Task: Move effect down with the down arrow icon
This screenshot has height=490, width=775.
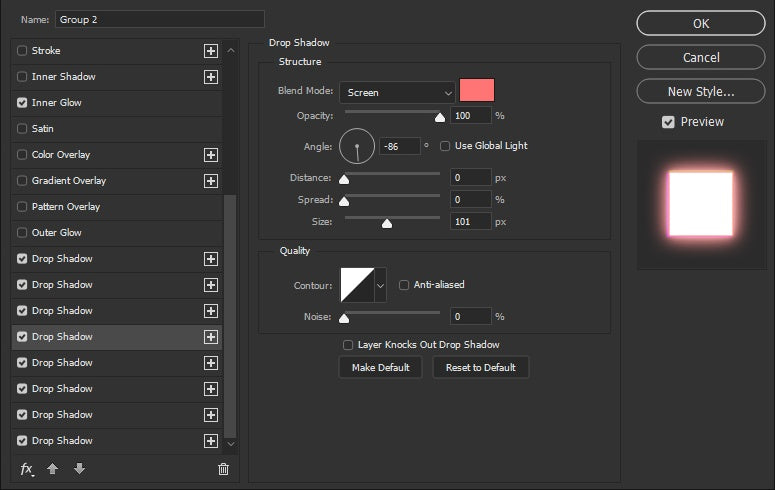Action: click(x=79, y=469)
